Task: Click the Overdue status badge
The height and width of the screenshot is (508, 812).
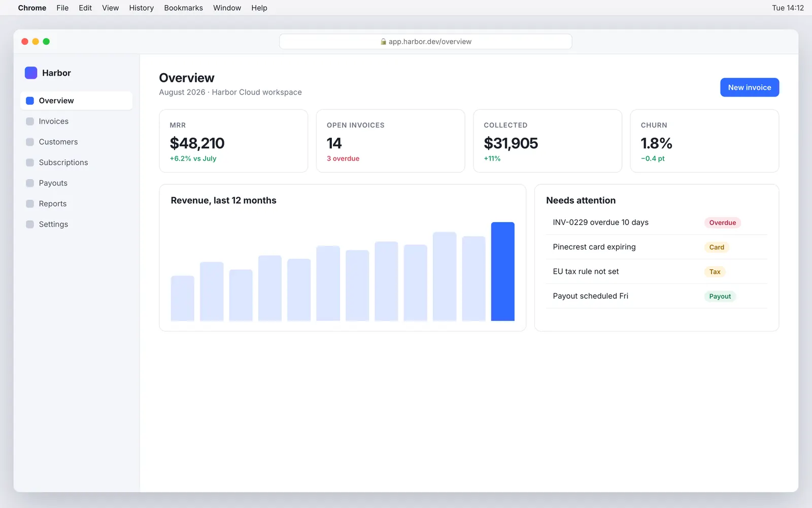Action: (x=722, y=223)
